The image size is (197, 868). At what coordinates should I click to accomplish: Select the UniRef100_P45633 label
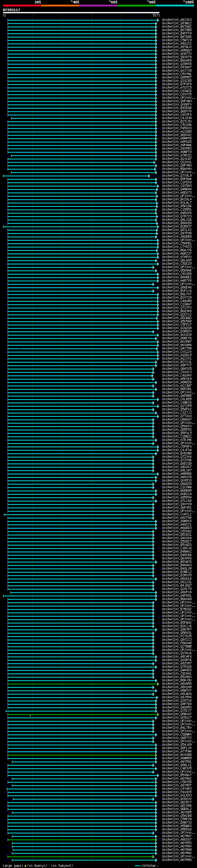pos(176,128)
